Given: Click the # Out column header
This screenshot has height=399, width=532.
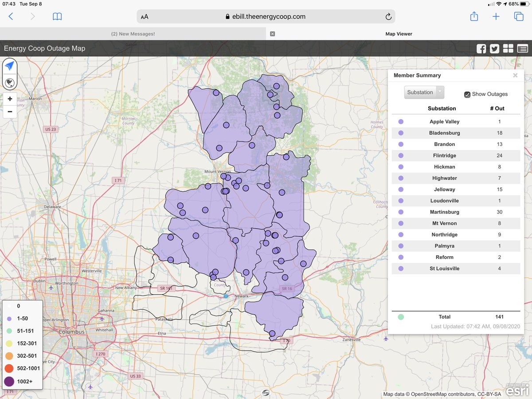Looking at the screenshot, I should [497, 108].
